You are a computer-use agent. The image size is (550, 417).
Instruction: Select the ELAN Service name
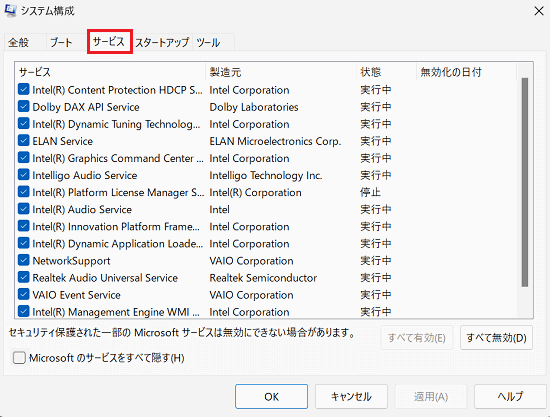[63, 141]
